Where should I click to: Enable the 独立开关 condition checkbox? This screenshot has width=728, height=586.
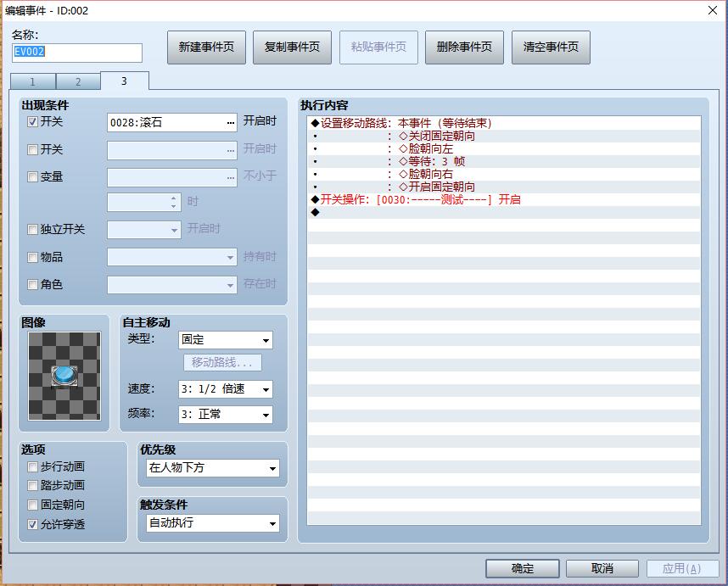tap(32, 229)
